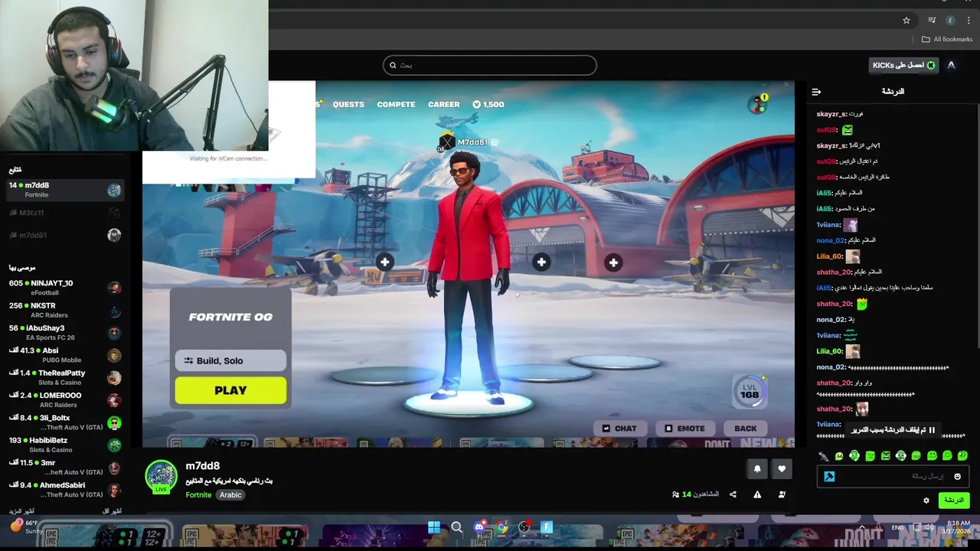
Task: Open the M3tz11 channel in the sidebar
Action: (x=65, y=213)
